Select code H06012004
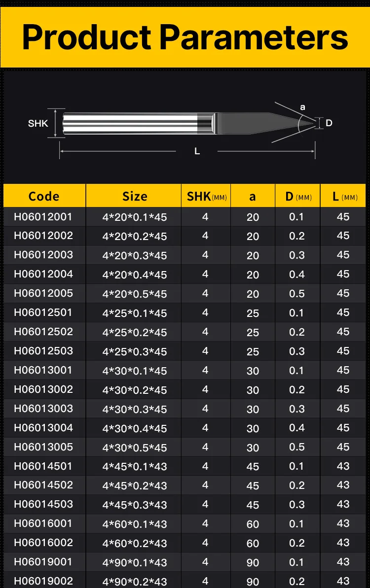 click(x=43, y=274)
